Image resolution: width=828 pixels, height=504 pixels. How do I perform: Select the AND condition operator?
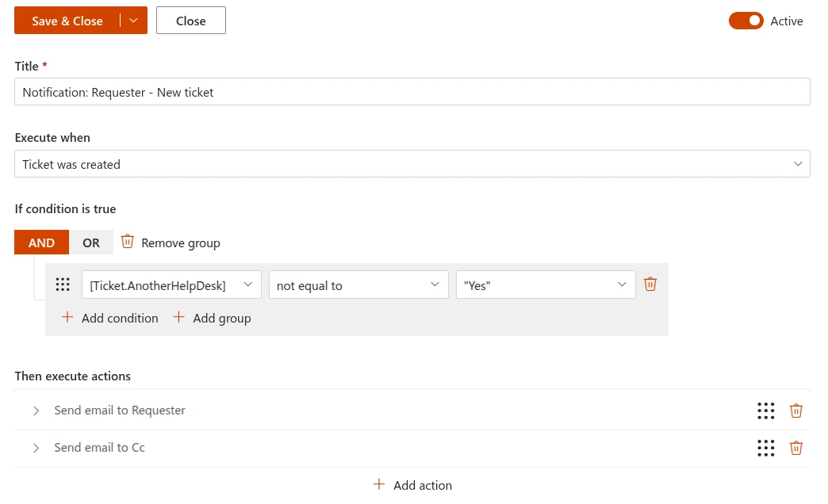(41, 242)
